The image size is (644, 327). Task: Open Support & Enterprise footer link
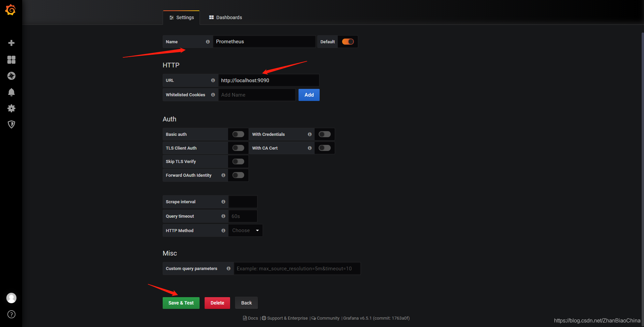(285, 318)
